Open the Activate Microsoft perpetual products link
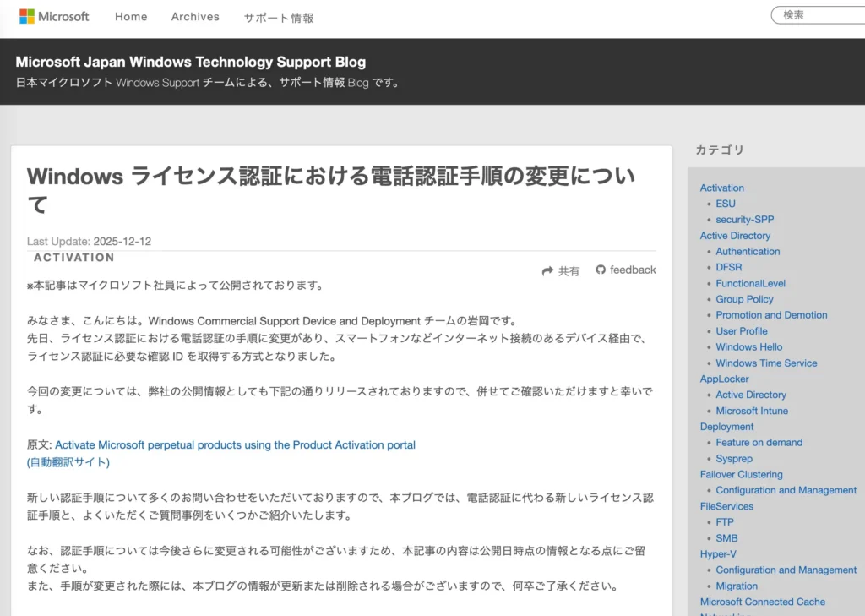 coord(235,444)
